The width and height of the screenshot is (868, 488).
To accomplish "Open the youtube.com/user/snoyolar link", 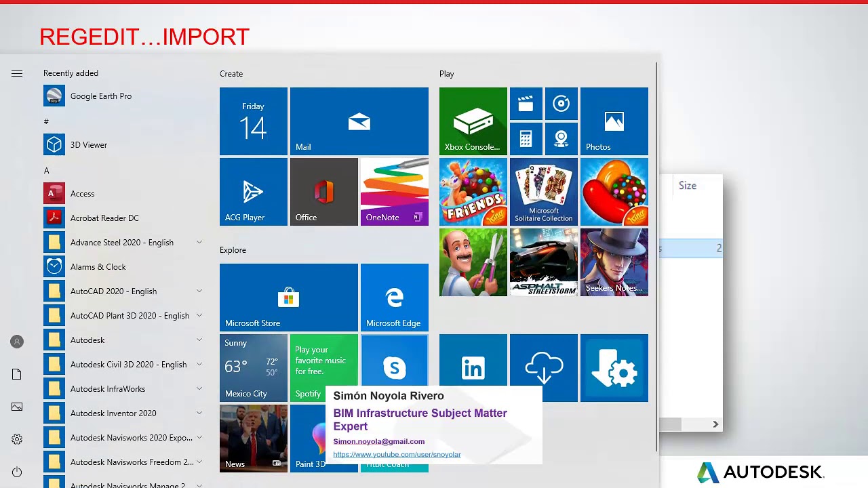I will pyautogui.click(x=397, y=455).
